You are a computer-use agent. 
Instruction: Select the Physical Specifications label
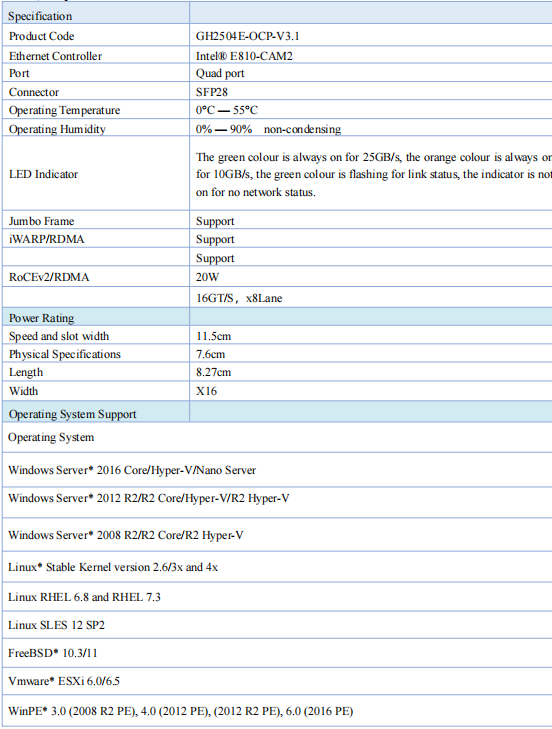65,354
